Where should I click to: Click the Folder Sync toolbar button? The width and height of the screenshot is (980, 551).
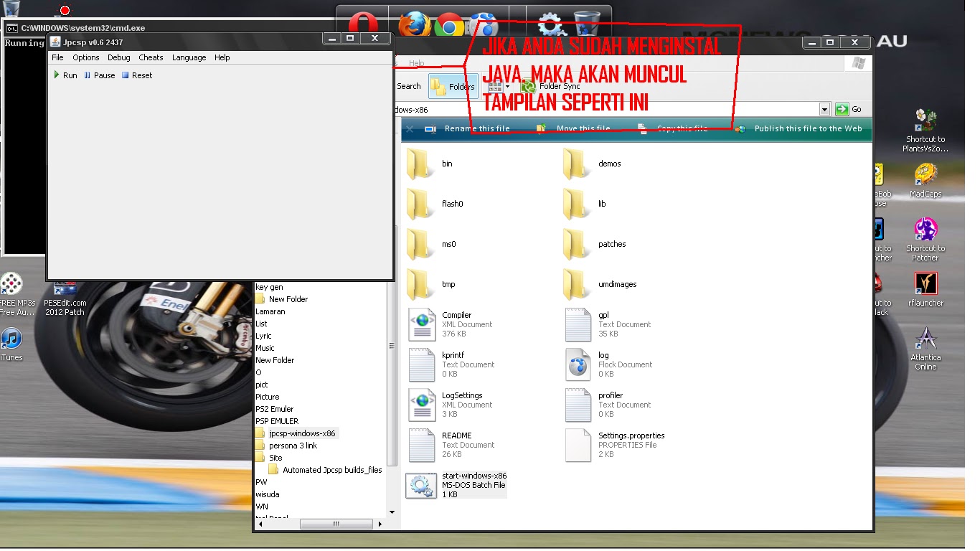550,86
